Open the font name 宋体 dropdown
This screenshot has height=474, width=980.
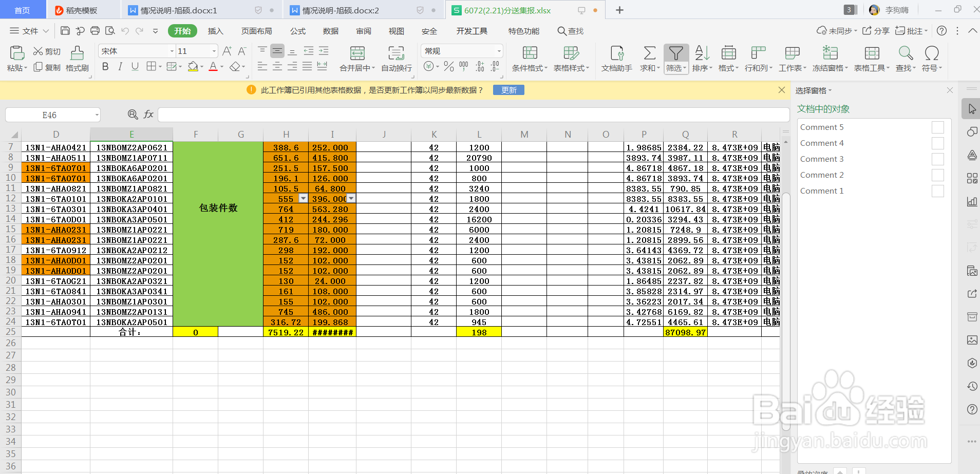(x=172, y=51)
